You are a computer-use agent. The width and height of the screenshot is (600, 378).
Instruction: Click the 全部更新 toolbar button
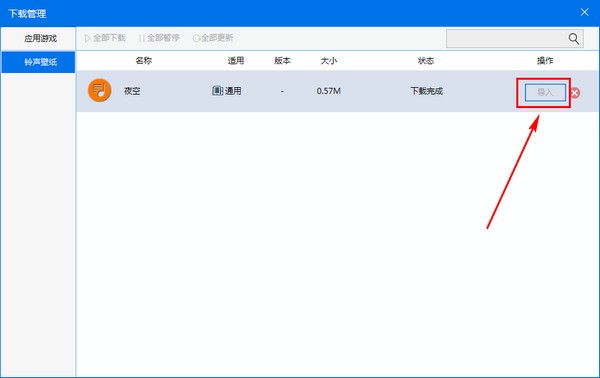[x=213, y=38]
